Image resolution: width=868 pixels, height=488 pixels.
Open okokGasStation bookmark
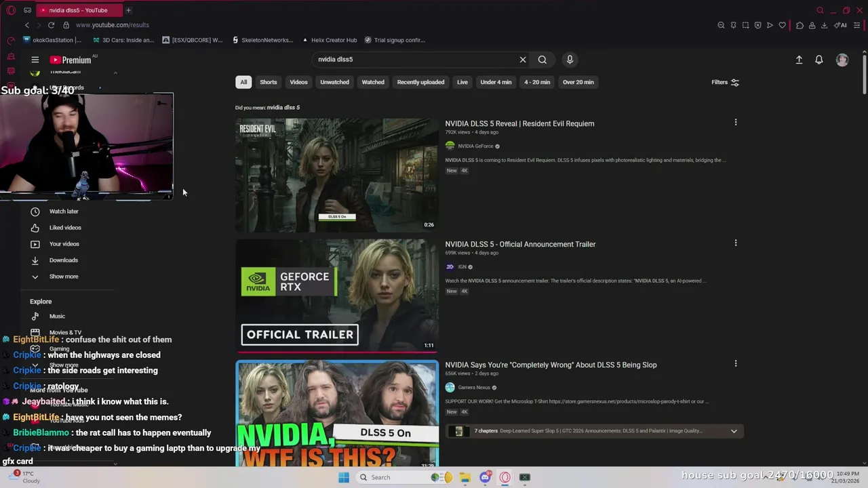pos(52,40)
